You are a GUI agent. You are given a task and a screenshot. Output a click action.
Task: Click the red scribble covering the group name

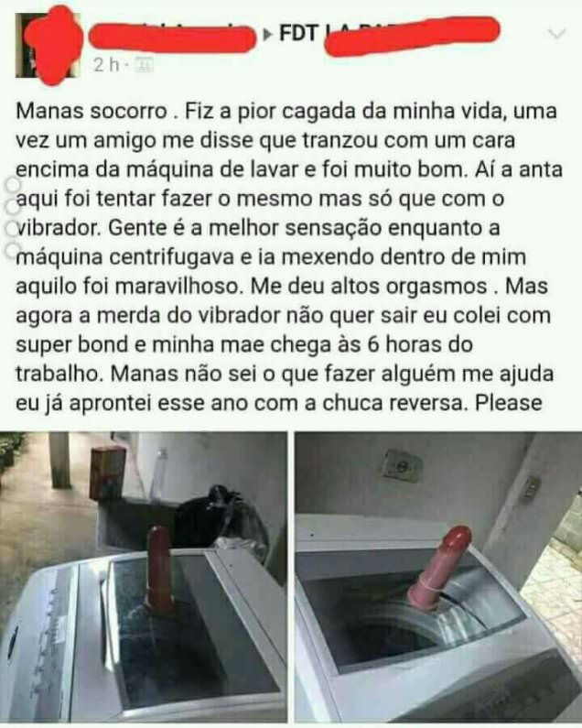(412, 37)
